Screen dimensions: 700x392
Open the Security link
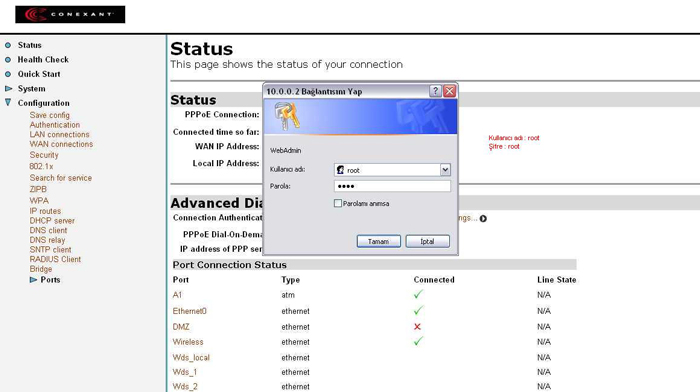44,155
